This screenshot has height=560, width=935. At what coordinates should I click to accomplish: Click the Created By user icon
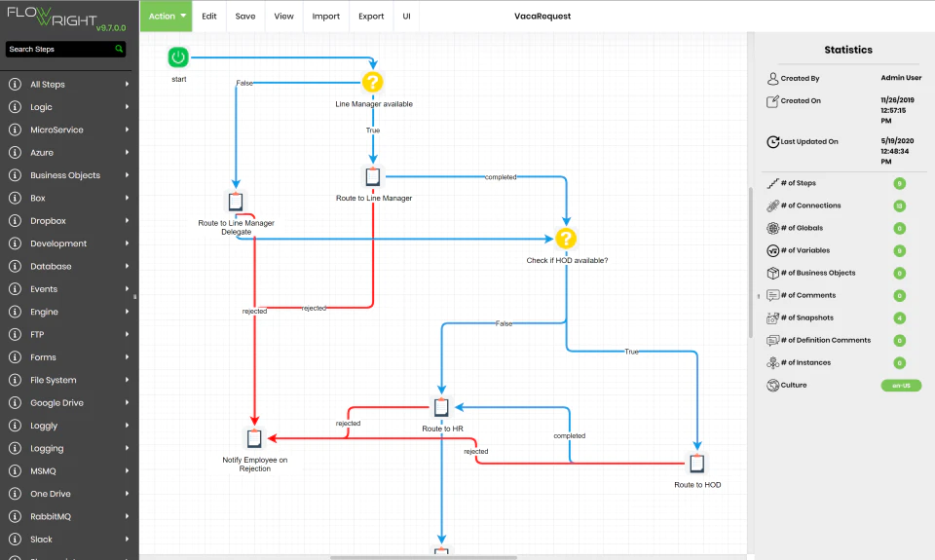772,78
